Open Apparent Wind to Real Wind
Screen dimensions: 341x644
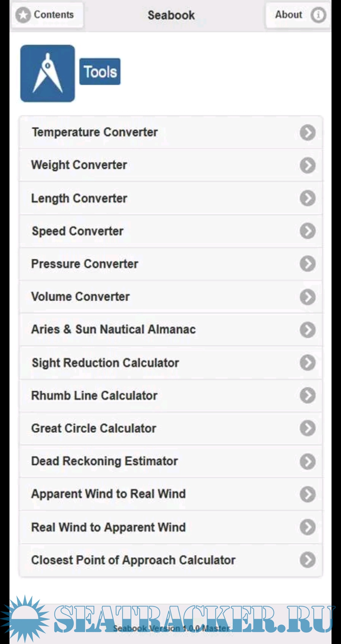click(108, 494)
